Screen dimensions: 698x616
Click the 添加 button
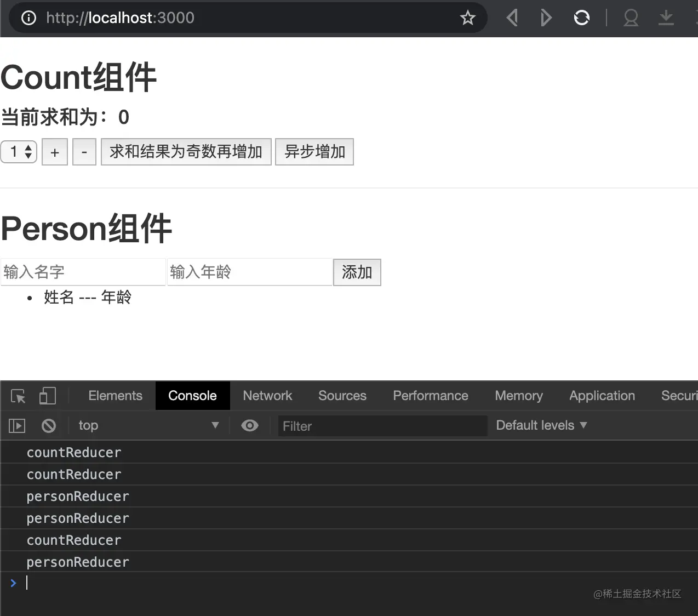pyautogui.click(x=357, y=272)
